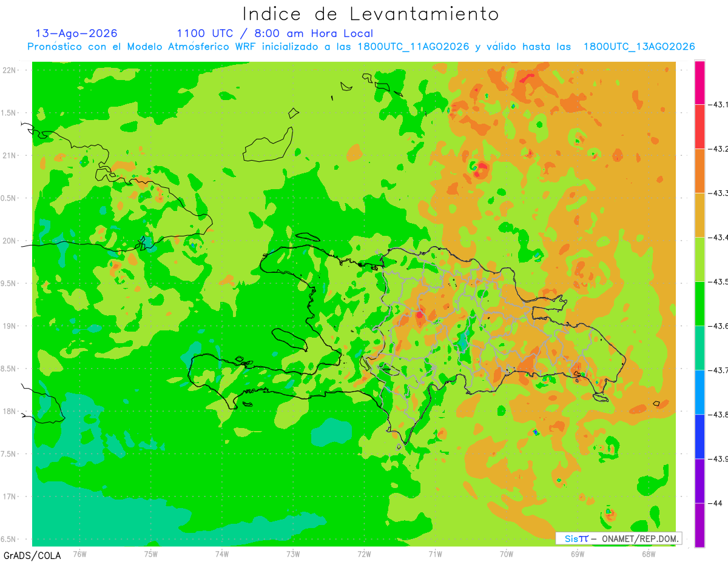Click the "Pronóstico con el Modelo Atmosferico WRF" line

tap(361, 47)
